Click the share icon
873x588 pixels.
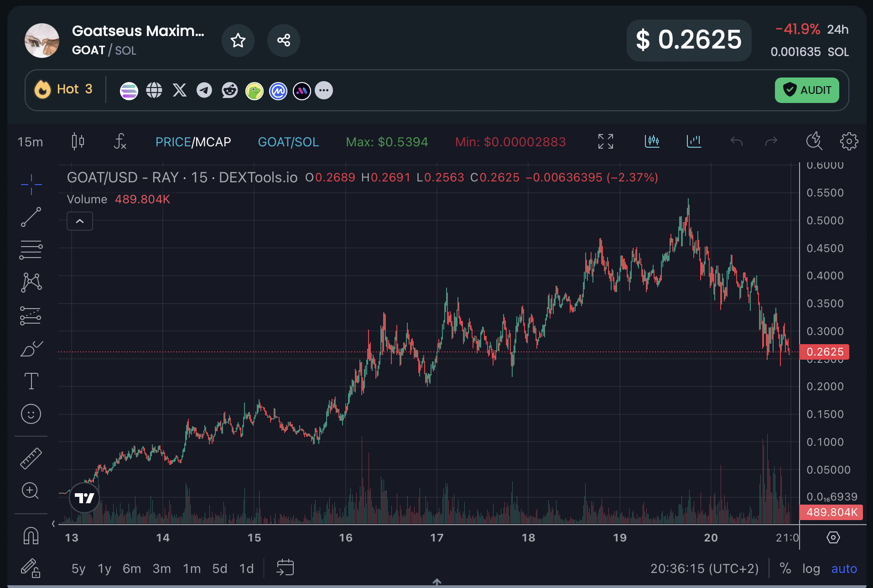284,41
